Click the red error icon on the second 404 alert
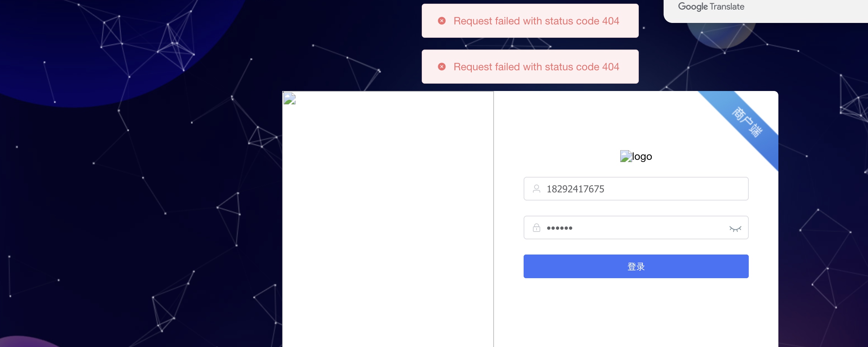The width and height of the screenshot is (868, 347). pyautogui.click(x=442, y=67)
